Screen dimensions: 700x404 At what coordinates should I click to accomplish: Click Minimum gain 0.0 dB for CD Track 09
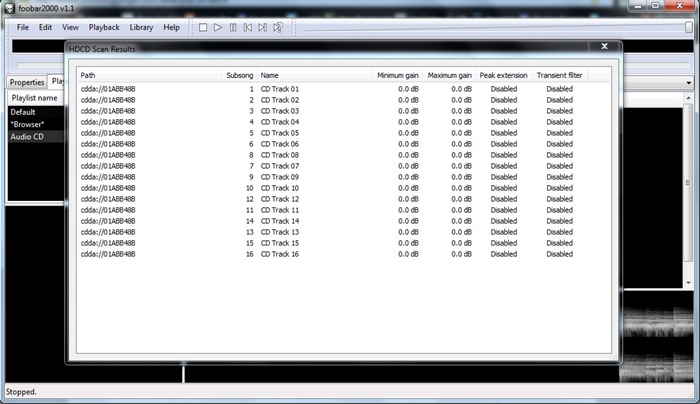(408, 177)
